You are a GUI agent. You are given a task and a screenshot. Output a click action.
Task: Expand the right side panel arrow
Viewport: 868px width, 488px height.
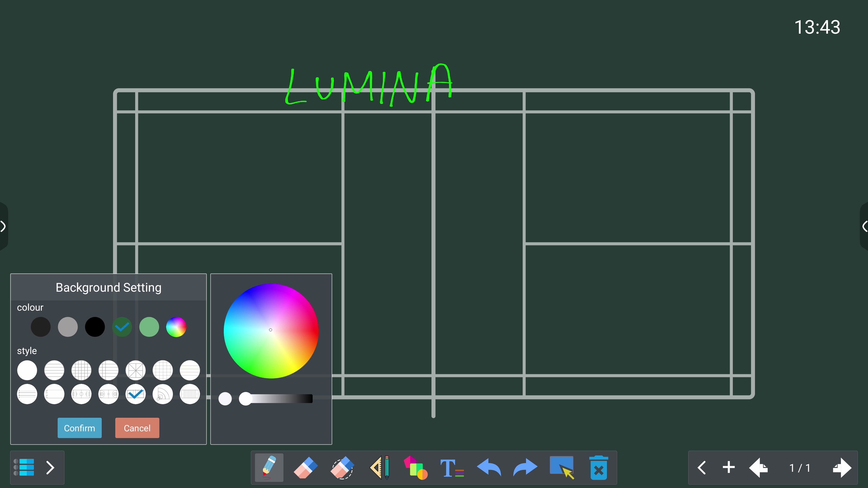(864, 226)
